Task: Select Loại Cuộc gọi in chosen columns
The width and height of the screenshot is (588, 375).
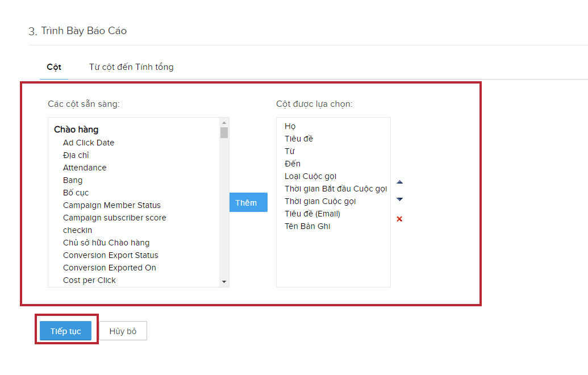Action: click(311, 176)
